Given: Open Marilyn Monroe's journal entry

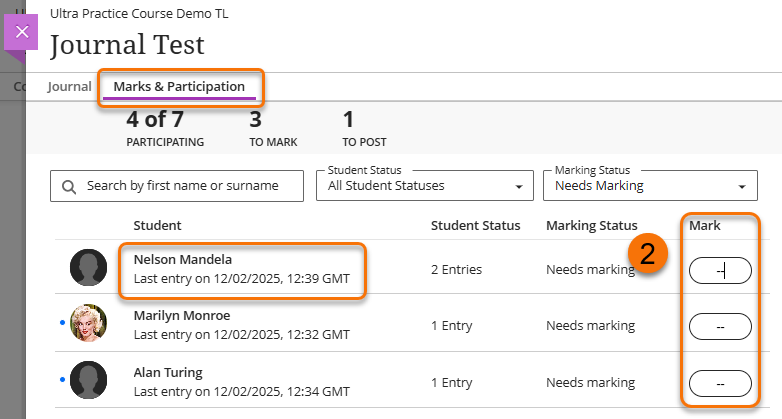Looking at the screenshot, I should pyautogui.click(x=182, y=316).
